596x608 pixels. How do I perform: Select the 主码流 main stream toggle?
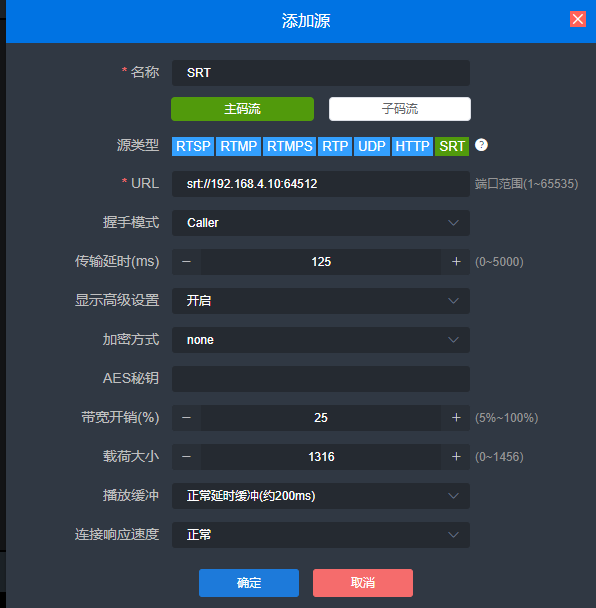pos(242,109)
